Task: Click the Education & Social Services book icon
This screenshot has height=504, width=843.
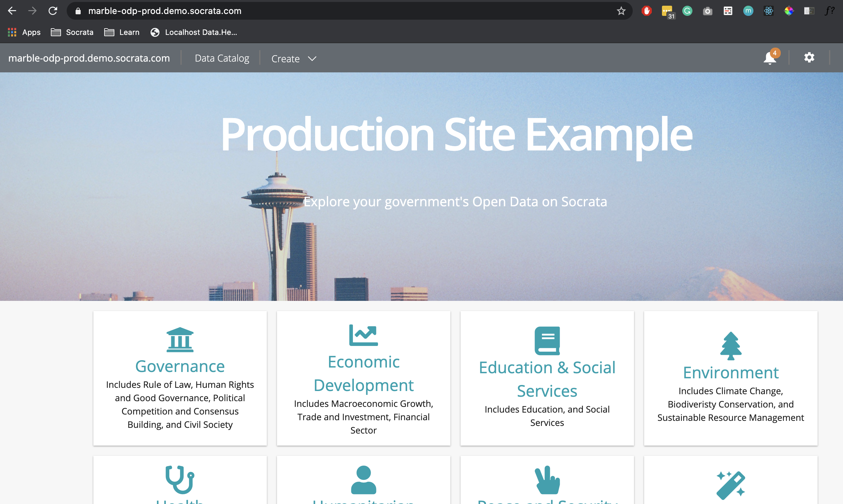Action: pyautogui.click(x=547, y=341)
